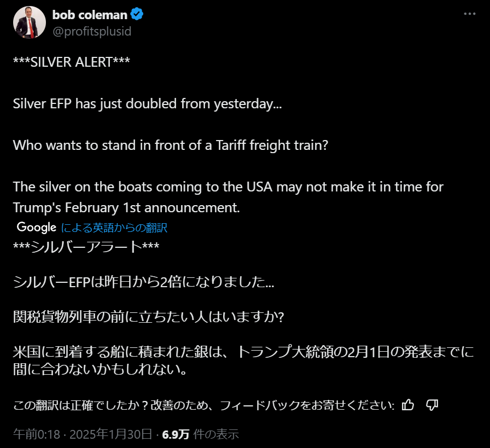Click the "***シルバーアラート***" translated headline
Screen dimensions: 490x448
pos(86,247)
